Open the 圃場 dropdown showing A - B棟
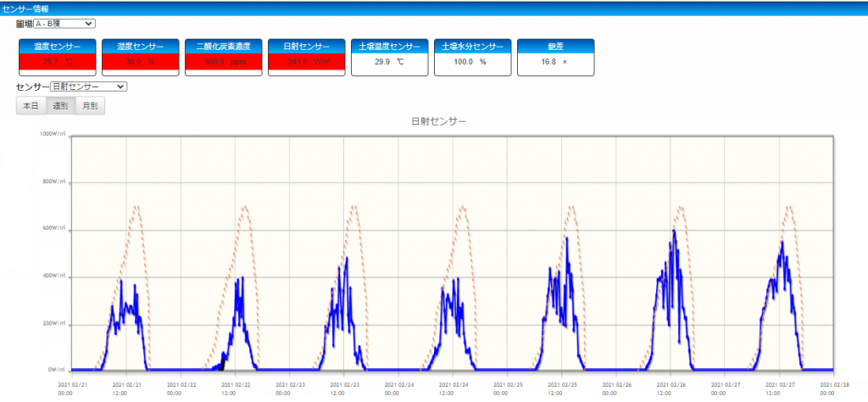 64,24
